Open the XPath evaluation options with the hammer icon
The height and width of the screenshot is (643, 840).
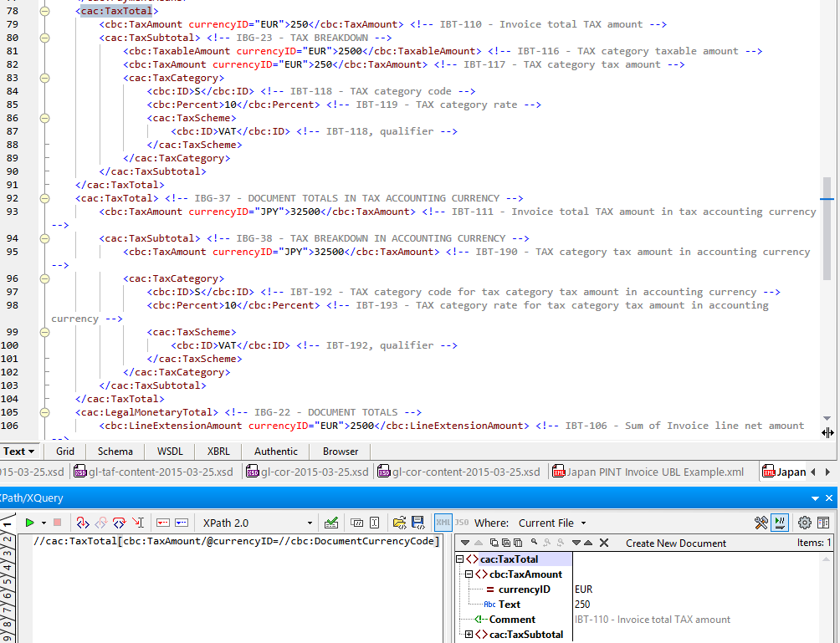(761, 522)
